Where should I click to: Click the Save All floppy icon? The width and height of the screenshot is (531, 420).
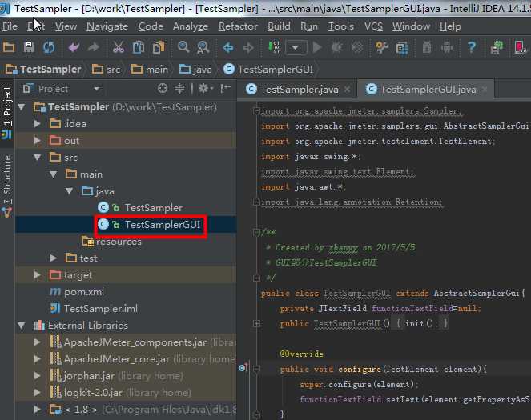pos(29,47)
